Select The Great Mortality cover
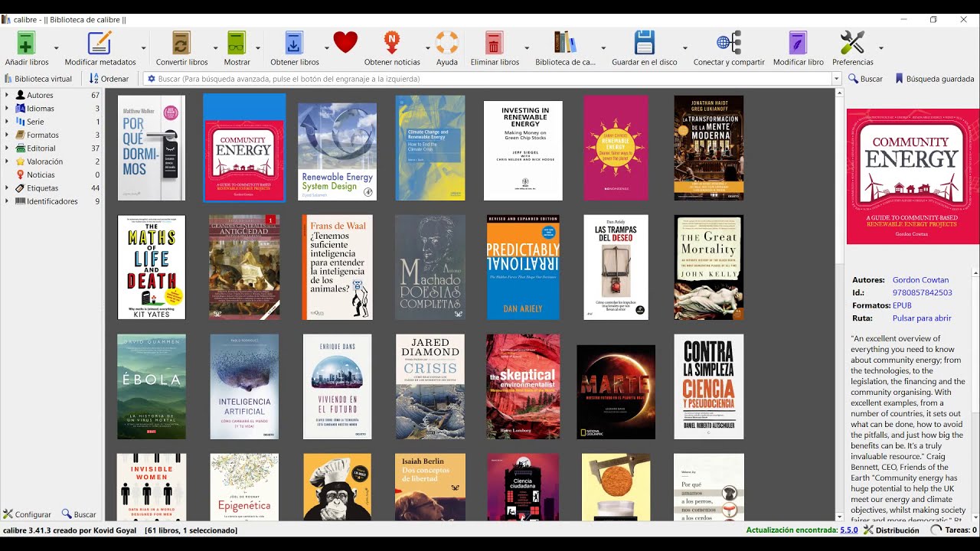The width and height of the screenshot is (980, 551). [x=709, y=267]
